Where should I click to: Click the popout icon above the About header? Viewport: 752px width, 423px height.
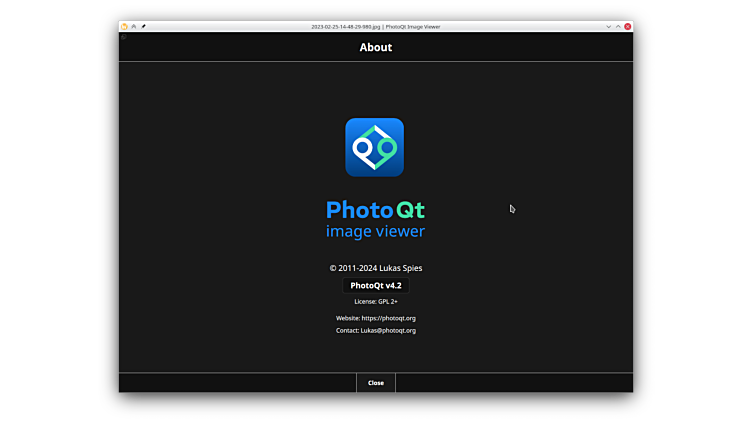(x=124, y=37)
